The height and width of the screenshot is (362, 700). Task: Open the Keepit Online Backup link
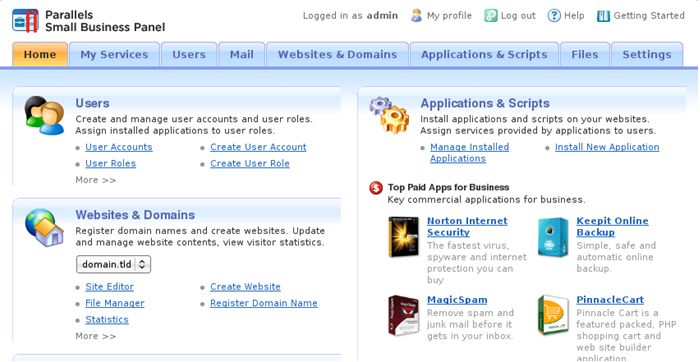(612, 226)
